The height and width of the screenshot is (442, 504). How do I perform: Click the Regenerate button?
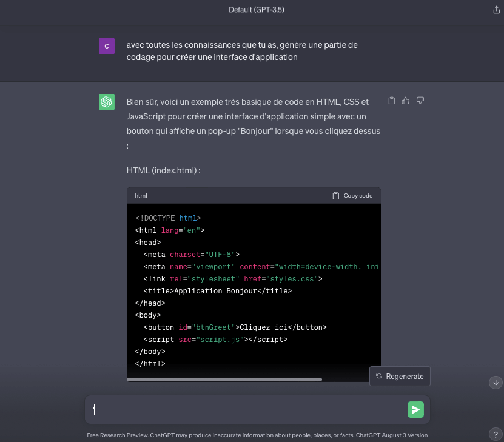pyautogui.click(x=400, y=376)
